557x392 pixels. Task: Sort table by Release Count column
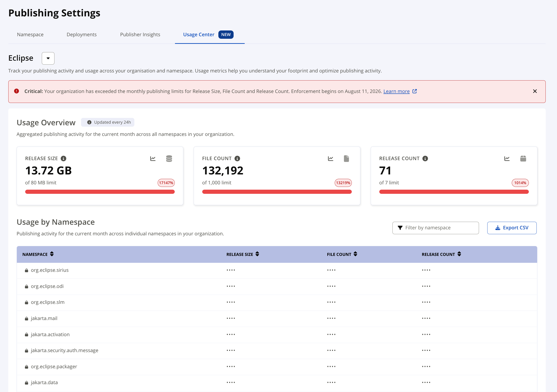point(459,254)
